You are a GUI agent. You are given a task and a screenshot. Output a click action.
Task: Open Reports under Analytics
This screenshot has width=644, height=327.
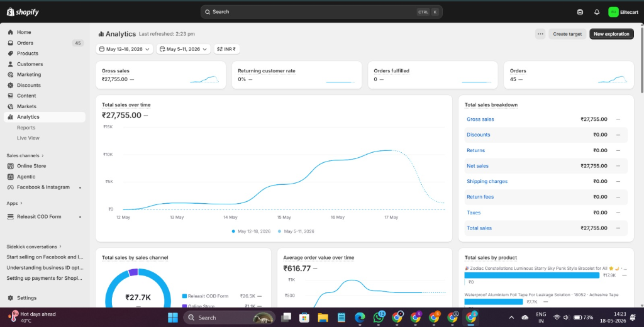[x=26, y=128]
